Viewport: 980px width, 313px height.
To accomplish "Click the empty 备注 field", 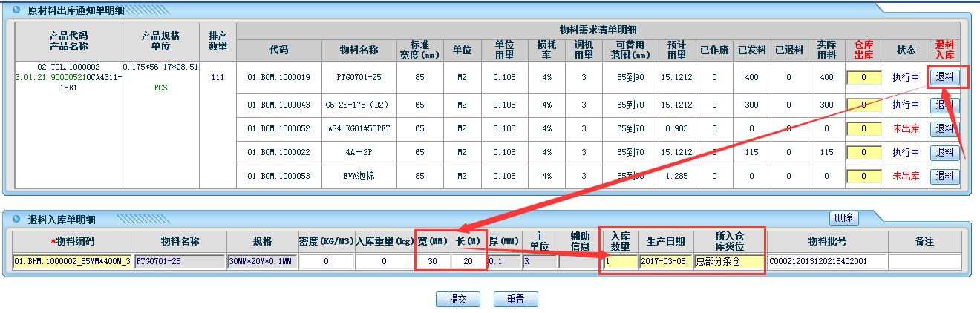I will tap(924, 261).
